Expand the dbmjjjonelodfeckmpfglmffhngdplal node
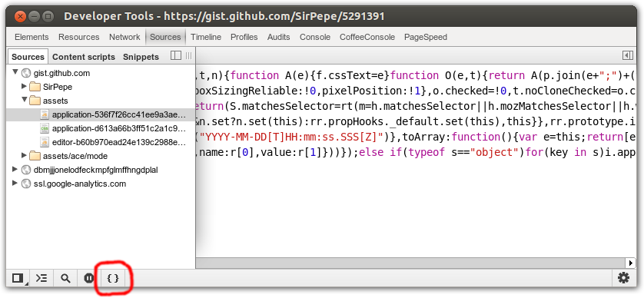 15,169
